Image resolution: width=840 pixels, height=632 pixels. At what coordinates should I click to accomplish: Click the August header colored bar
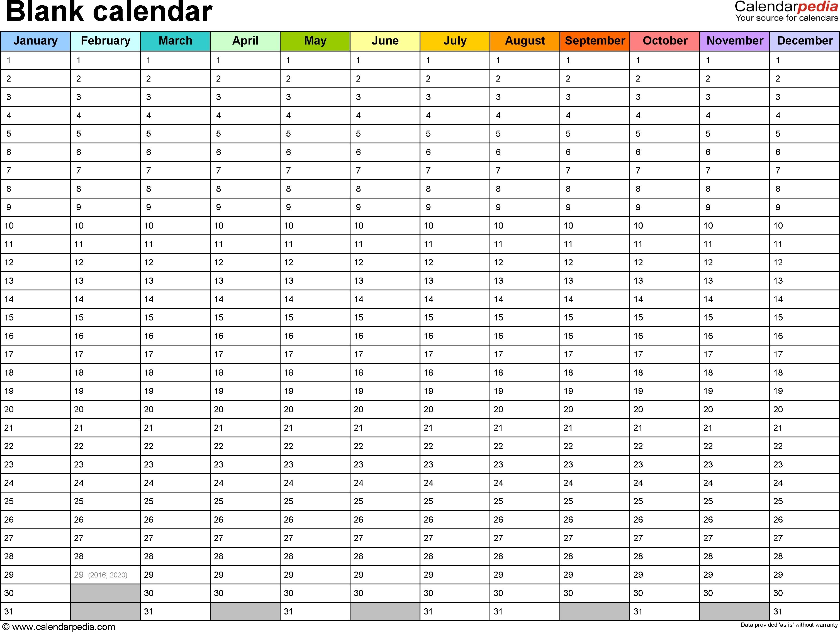point(525,40)
